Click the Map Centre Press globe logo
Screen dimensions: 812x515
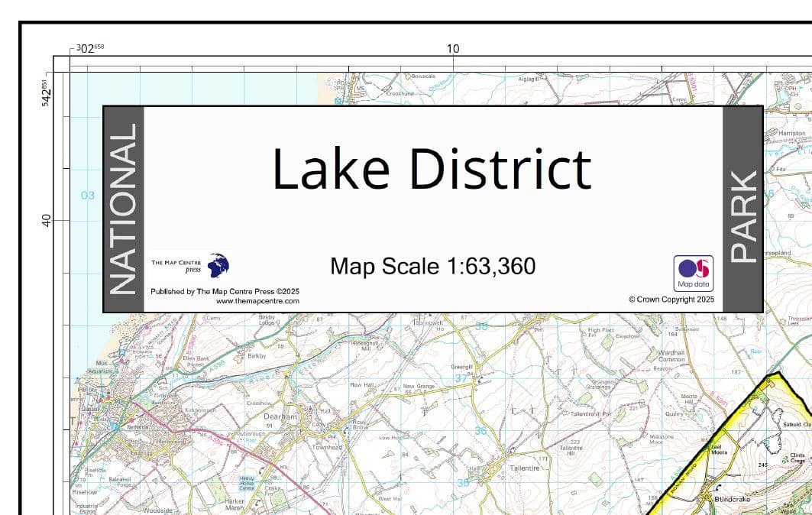(218, 266)
